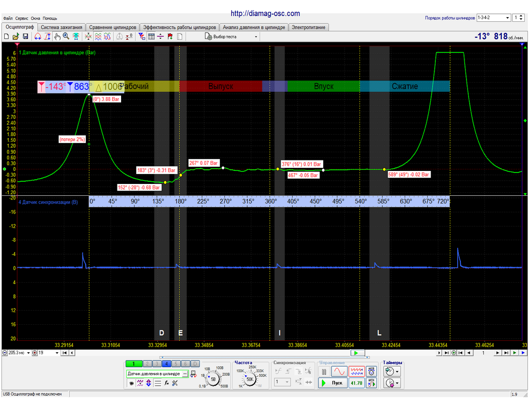Open the sensor type ellipsis selector
The width and height of the screenshot is (532, 399).
tap(185, 374)
